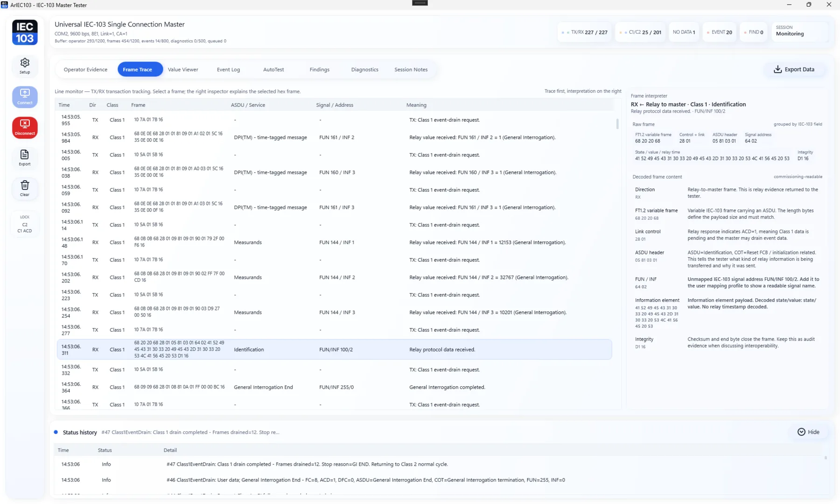Image resolution: width=840 pixels, height=504 pixels.
Task: Click the ASDU / Service column header
Action: coord(248,105)
